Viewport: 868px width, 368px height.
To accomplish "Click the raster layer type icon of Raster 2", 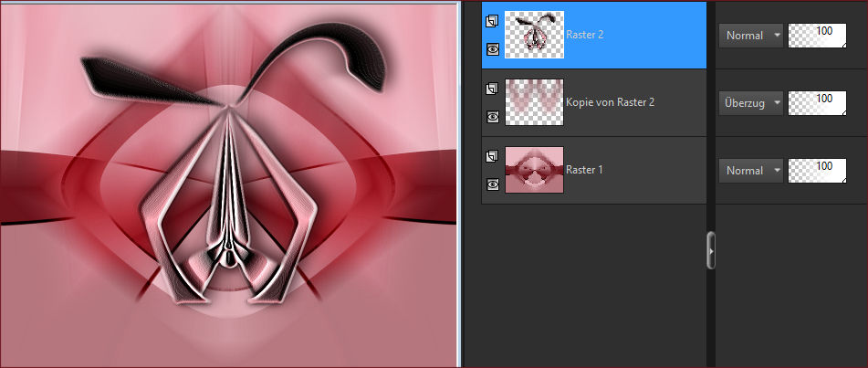I will click(x=493, y=20).
